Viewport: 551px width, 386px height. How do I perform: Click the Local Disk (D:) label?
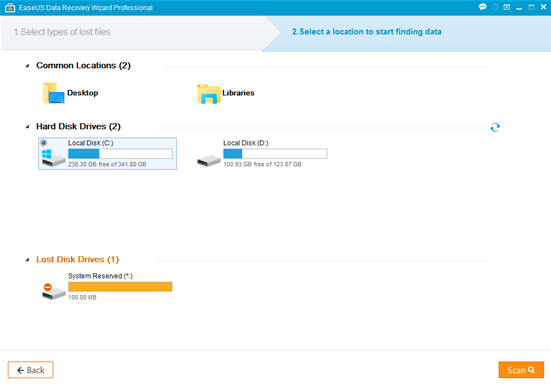coord(246,143)
